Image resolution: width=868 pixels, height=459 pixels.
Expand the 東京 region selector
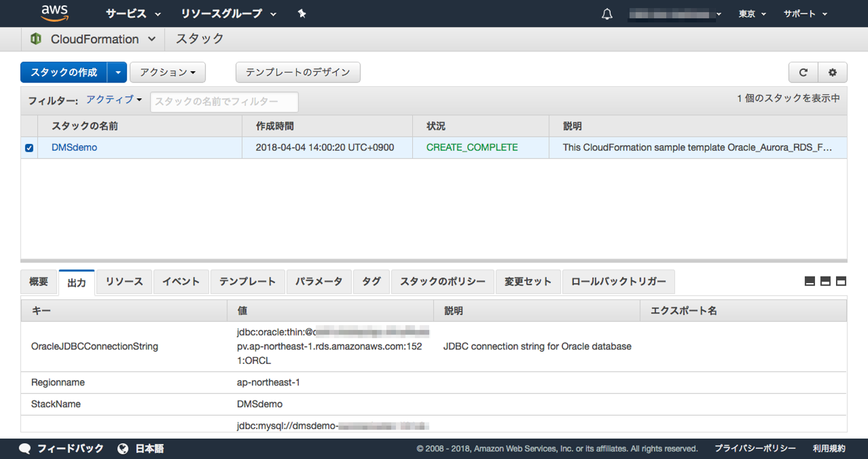point(752,14)
